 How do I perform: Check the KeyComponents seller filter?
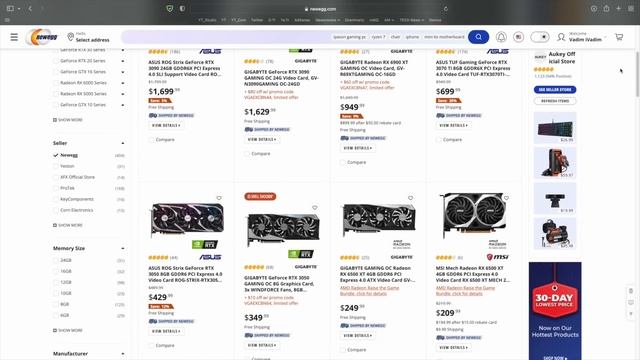56,199
